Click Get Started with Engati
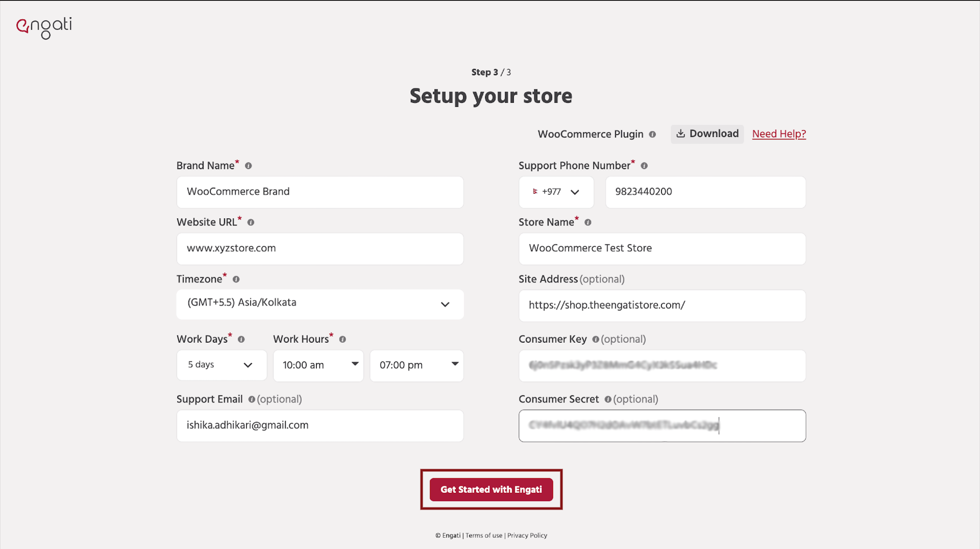 coord(491,490)
